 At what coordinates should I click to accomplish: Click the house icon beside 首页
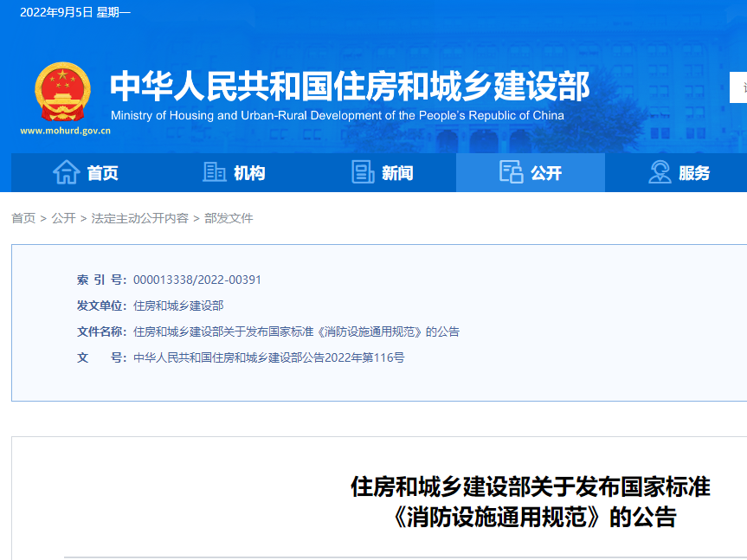tap(67, 172)
